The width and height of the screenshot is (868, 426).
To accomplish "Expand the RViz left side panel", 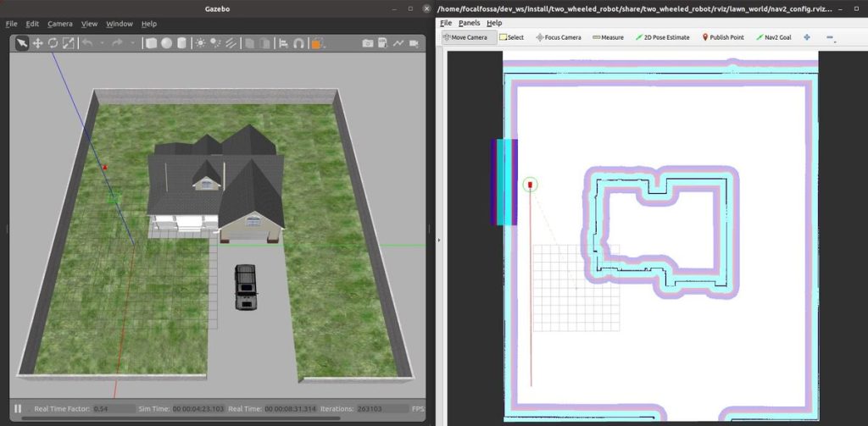I will coord(438,241).
